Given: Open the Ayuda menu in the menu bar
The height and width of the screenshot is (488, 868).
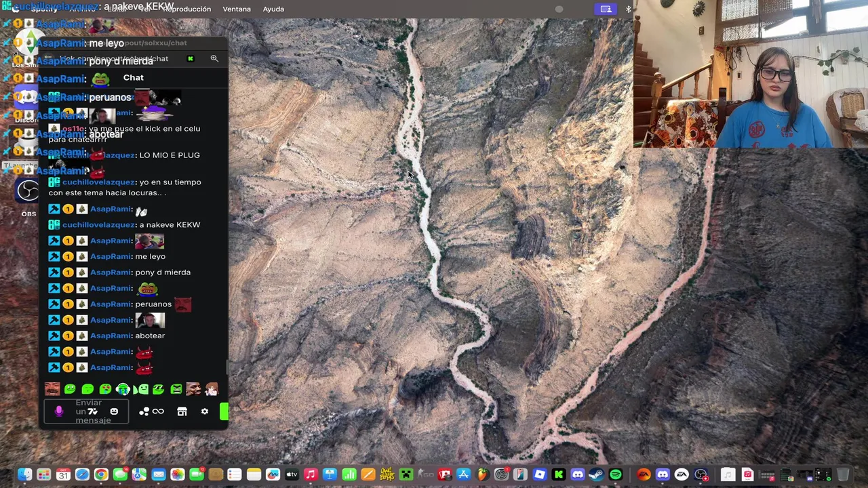Looking at the screenshot, I should [x=273, y=9].
